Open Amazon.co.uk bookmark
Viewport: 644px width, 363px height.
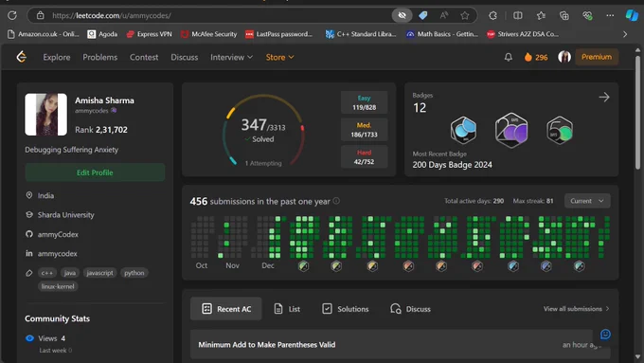tap(44, 34)
